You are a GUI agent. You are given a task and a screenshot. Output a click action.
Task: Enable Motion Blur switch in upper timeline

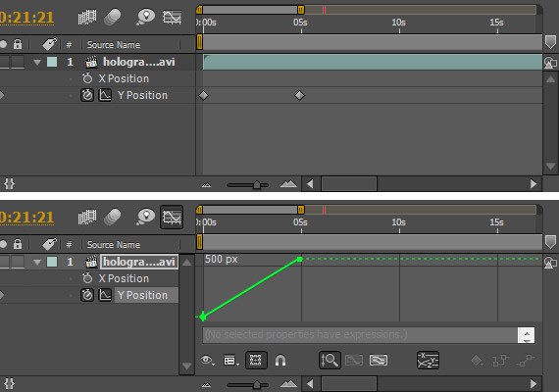click(113, 17)
